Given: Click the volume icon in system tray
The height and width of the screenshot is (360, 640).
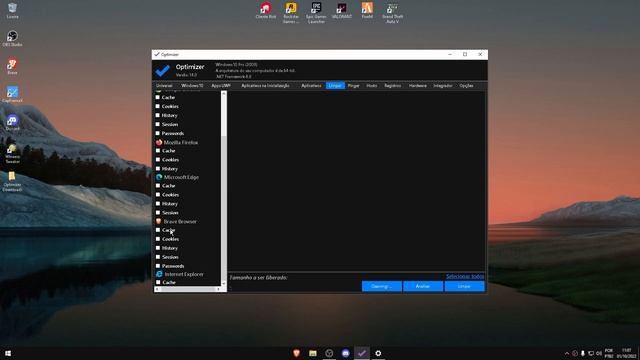Looking at the screenshot, I should tap(599, 353).
